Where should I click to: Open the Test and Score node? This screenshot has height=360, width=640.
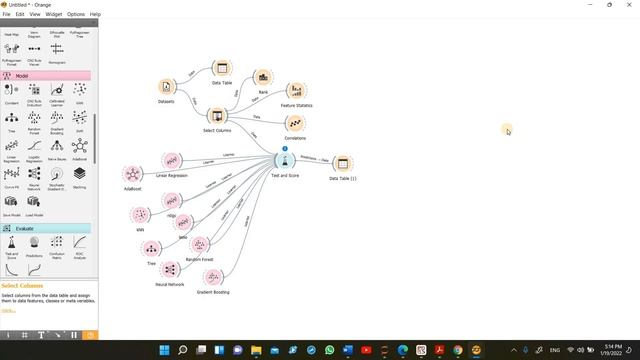(x=285, y=161)
